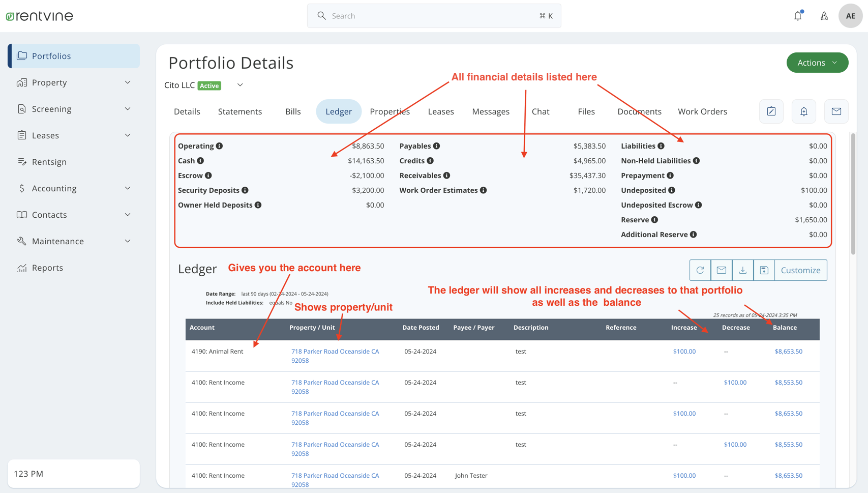Save the ledger view
868x493 pixels.
(x=764, y=270)
